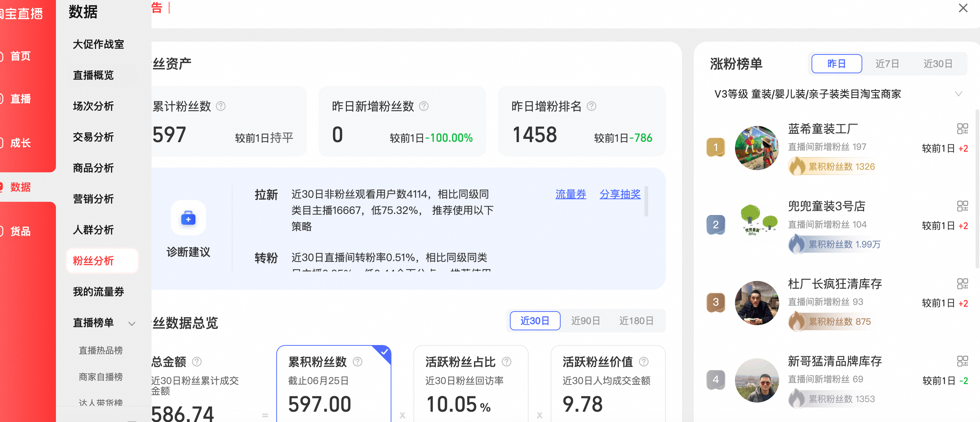Select the 活跃粉丝价值 metric card
980x422 pixels.
[x=608, y=384]
